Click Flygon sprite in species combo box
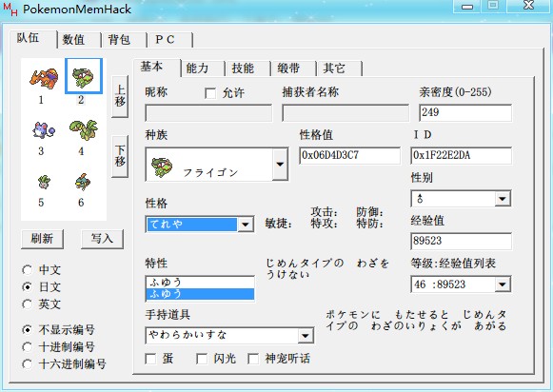Image resolution: width=553 pixels, height=392 pixels. point(162,167)
